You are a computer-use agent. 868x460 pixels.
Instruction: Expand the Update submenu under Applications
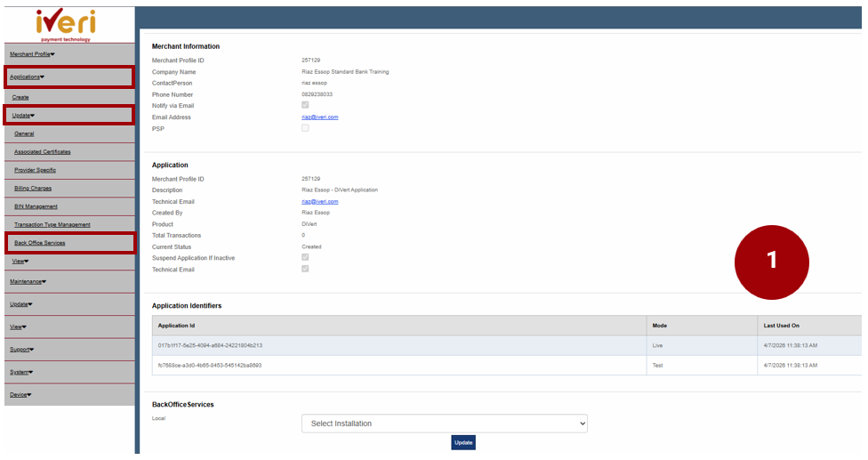[x=23, y=116]
